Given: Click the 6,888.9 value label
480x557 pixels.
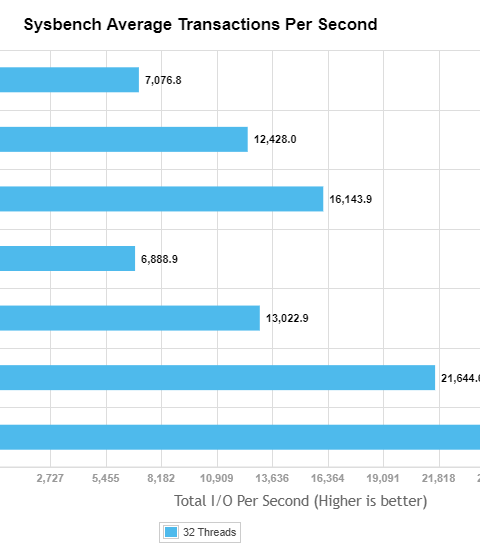Looking at the screenshot, I should click(x=159, y=259).
